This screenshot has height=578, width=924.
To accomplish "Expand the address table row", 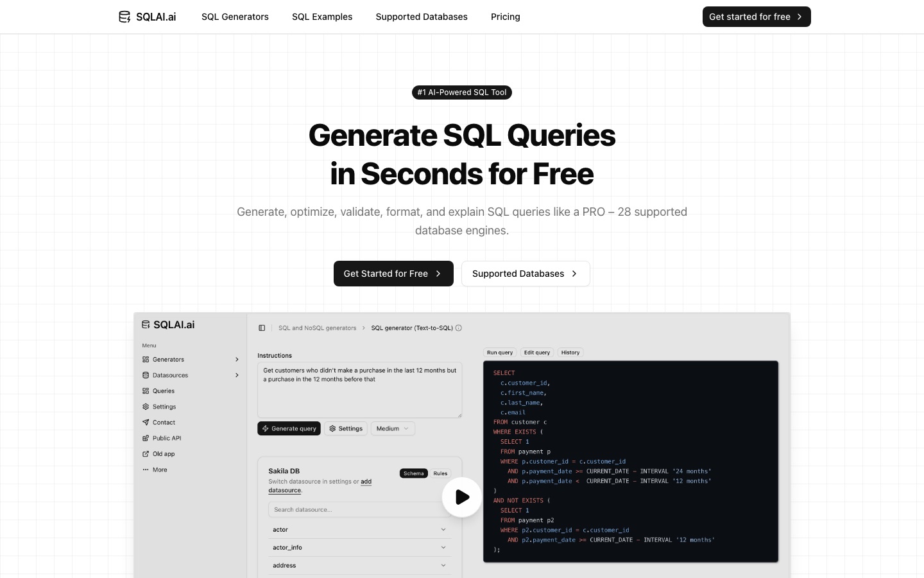I will point(359,566).
